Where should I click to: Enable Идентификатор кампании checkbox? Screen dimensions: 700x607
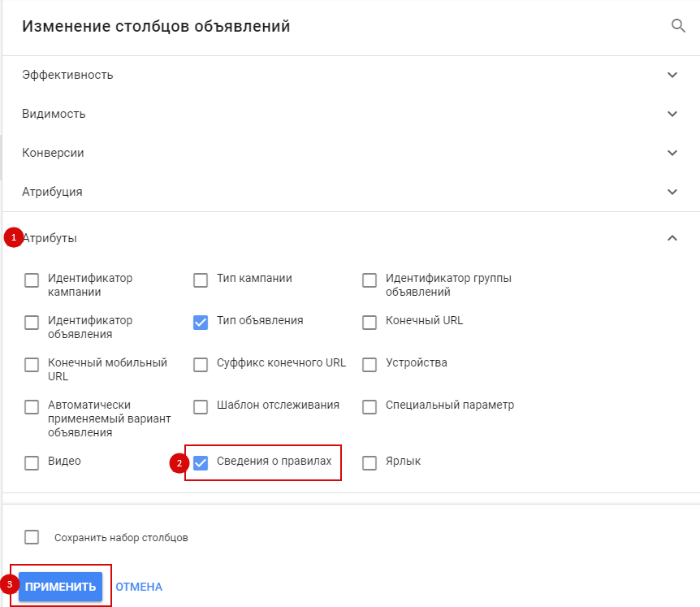click(32, 280)
